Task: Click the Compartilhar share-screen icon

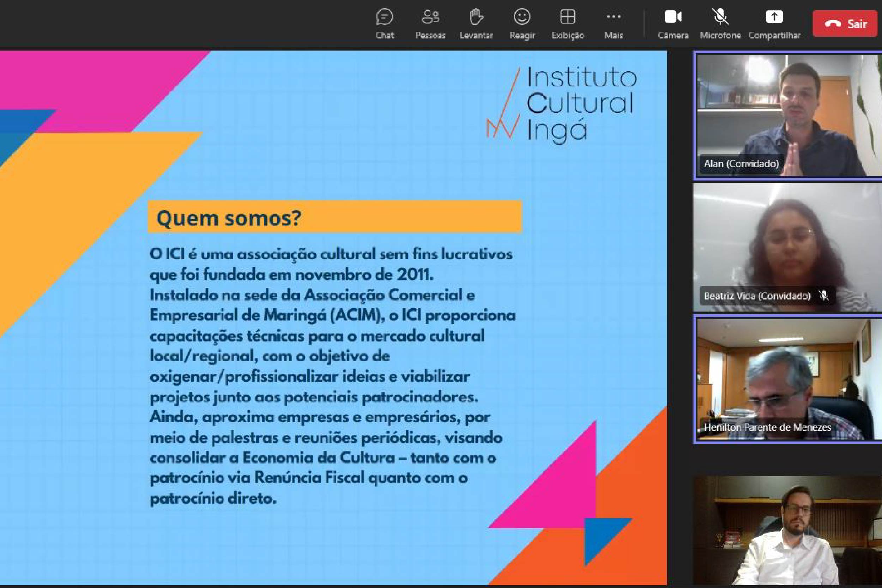Action: point(774,17)
